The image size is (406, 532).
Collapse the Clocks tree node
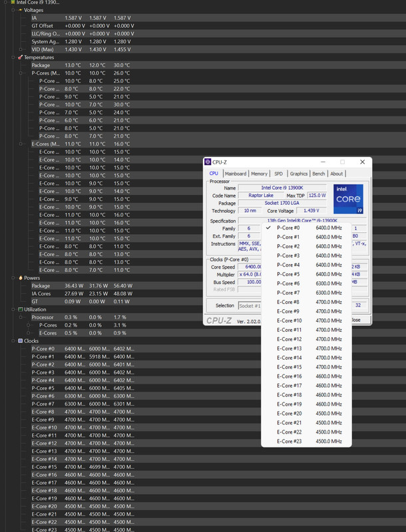[13, 340]
